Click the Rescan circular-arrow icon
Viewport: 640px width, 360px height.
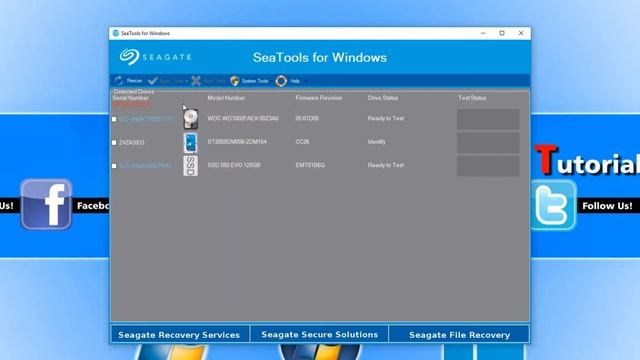(119, 81)
